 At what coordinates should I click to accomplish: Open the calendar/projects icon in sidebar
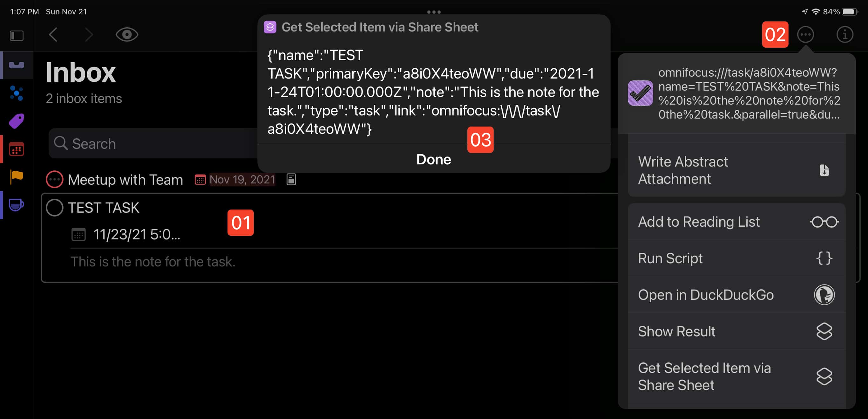pyautogui.click(x=16, y=150)
